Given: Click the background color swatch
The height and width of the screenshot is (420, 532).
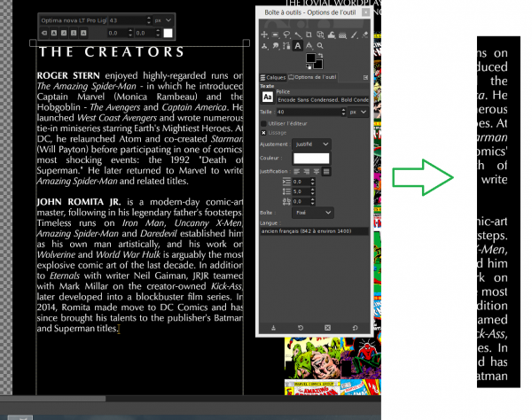Looking at the screenshot, I should [319, 65].
